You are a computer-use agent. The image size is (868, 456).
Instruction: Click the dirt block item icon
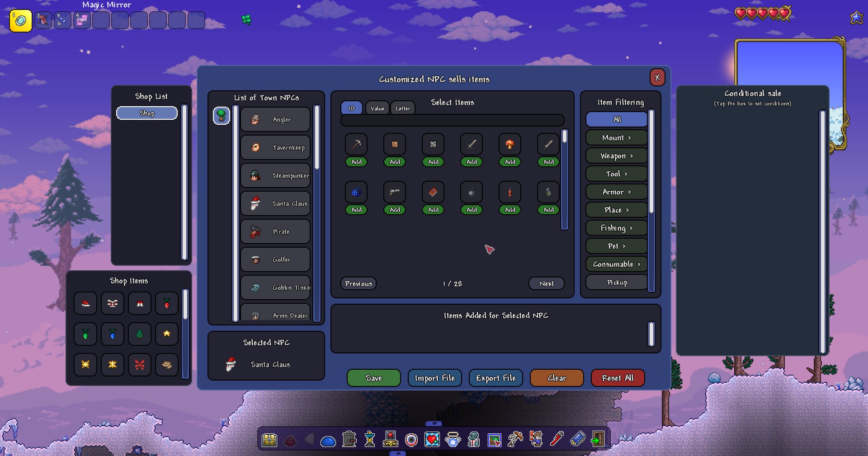[395, 145]
